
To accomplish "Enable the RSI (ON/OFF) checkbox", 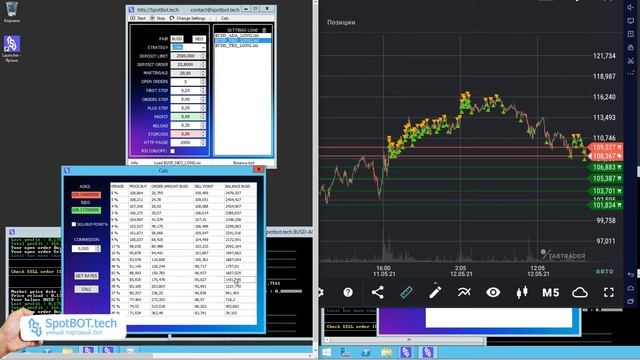I will tap(173, 151).
